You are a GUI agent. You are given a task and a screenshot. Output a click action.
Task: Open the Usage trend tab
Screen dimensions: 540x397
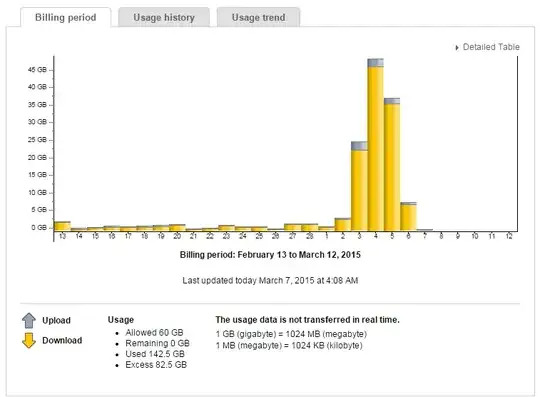[x=258, y=17]
